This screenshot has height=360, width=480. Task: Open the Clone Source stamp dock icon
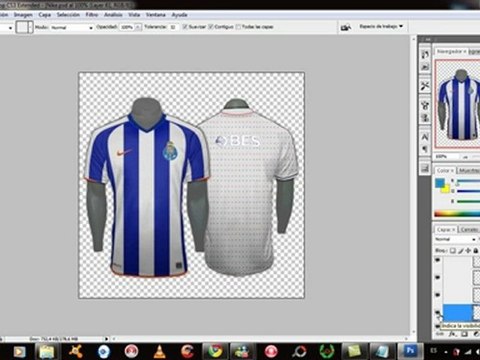coord(425,118)
